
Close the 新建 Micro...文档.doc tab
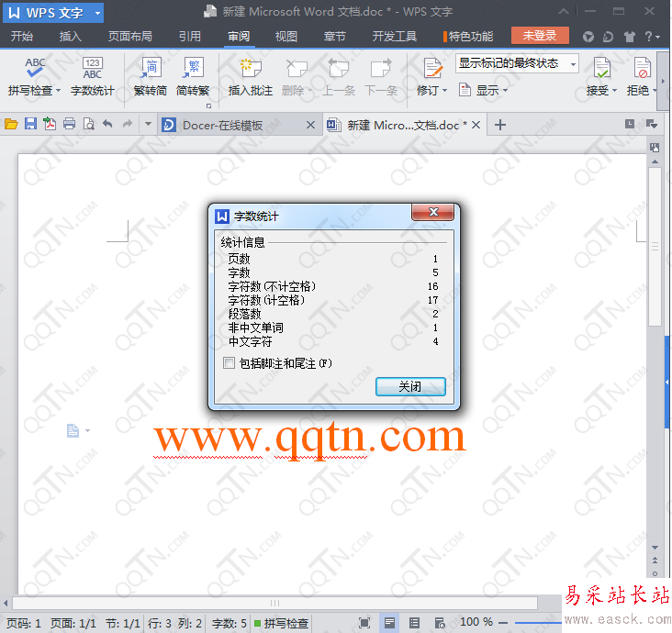point(476,125)
